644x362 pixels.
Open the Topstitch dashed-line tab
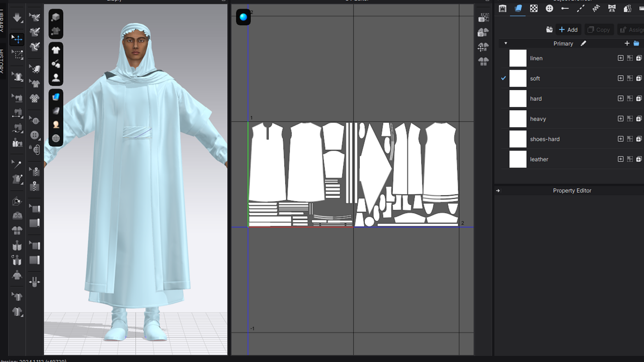580,8
